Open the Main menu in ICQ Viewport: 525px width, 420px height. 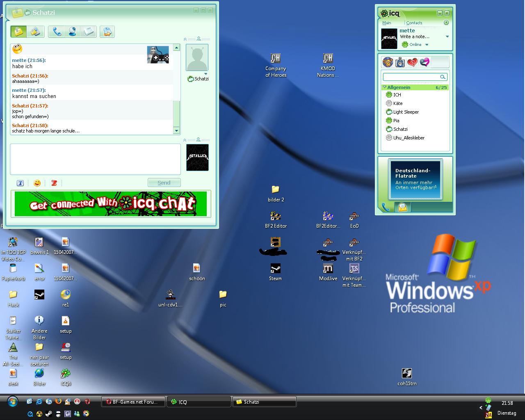point(387,23)
